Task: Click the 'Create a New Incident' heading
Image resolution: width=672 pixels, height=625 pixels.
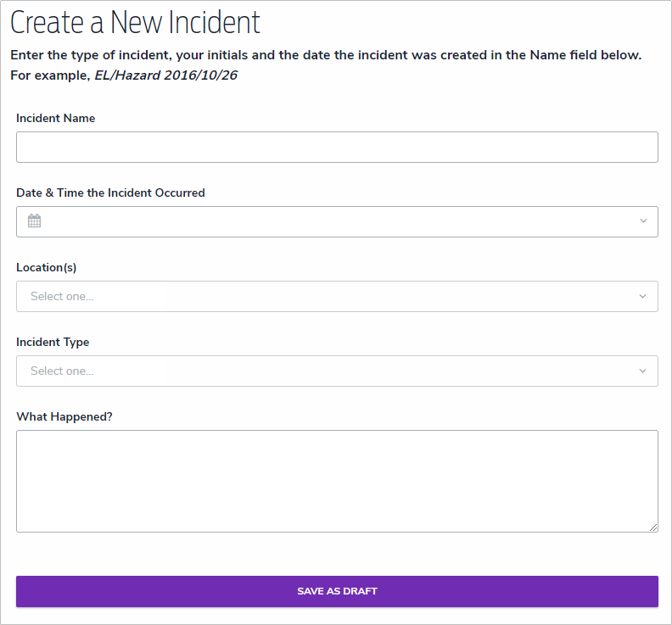Action: pos(135,22)
